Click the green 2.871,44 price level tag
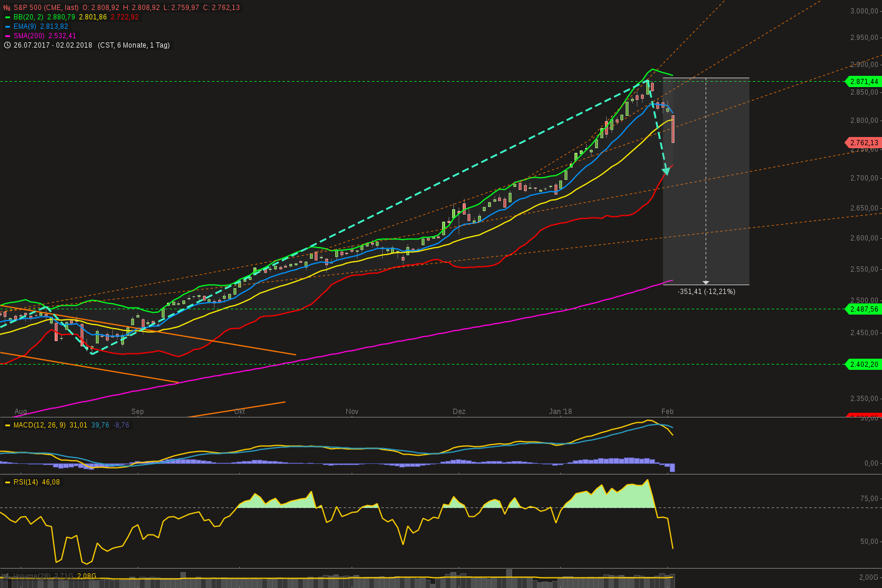The image size is (882, 588). pyautogui.click(x=864, y=82)
